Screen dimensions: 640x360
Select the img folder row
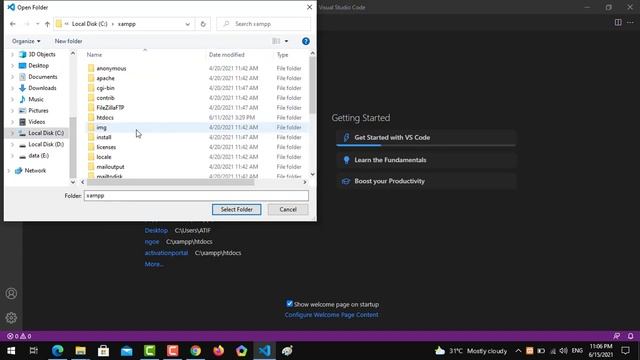point(197,127)
